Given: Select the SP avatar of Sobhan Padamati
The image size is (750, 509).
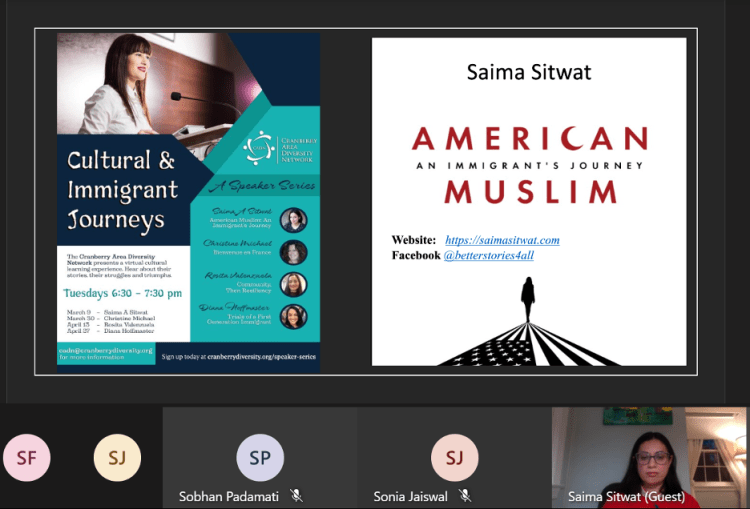Looking at the screenshot, I should (260, 458).
